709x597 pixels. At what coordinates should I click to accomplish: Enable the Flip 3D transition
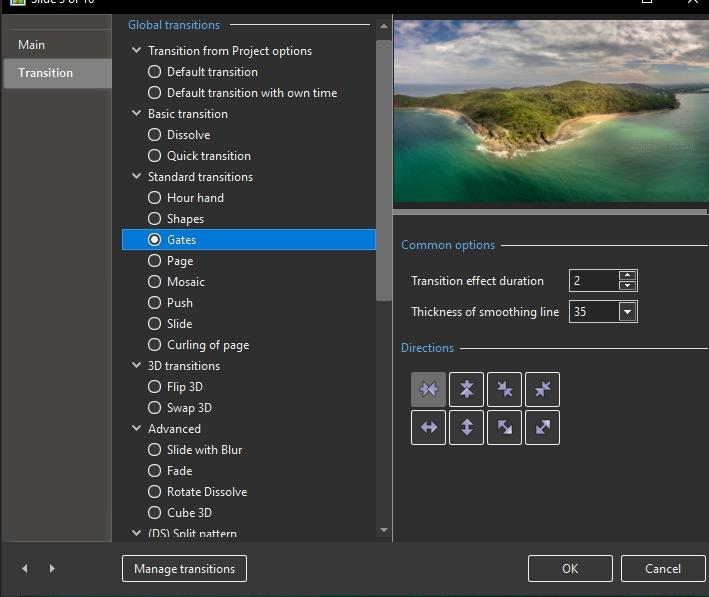pyautogui.click(x=154, y=387)
